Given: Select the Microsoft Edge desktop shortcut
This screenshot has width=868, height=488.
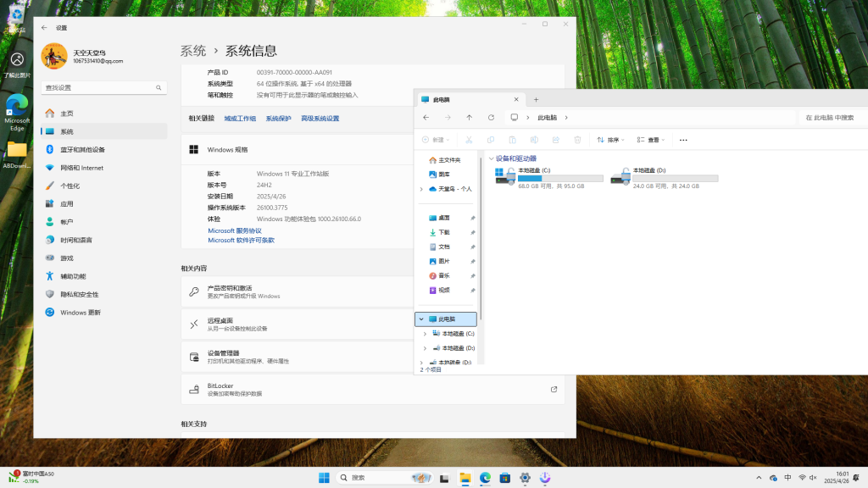Looking at the screenshot, I should coord(17,113).
